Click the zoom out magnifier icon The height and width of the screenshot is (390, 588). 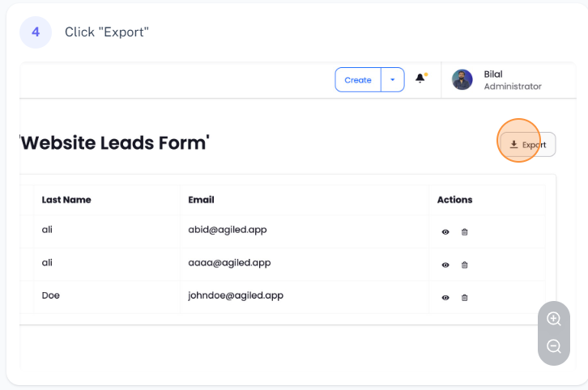point(554,346)
